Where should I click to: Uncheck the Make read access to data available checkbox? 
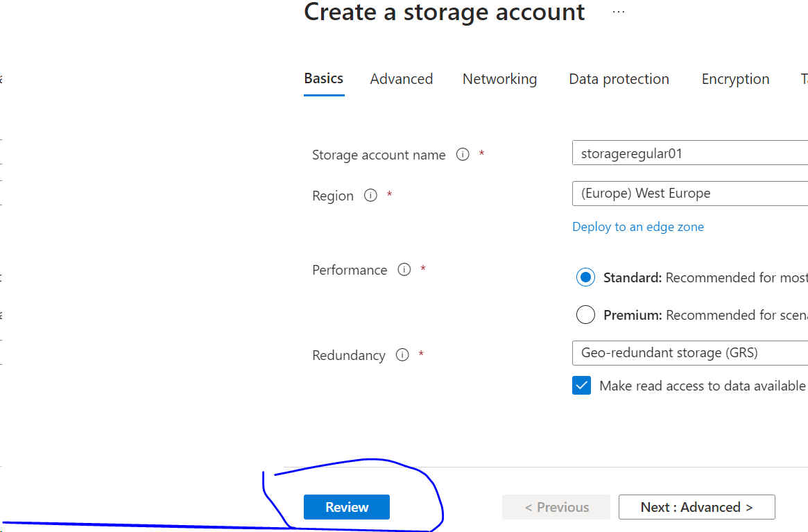[581, 386]
